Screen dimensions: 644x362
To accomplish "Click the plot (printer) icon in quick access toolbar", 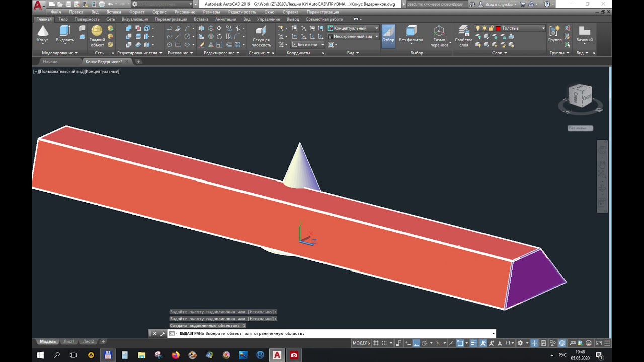I will 102,4.
